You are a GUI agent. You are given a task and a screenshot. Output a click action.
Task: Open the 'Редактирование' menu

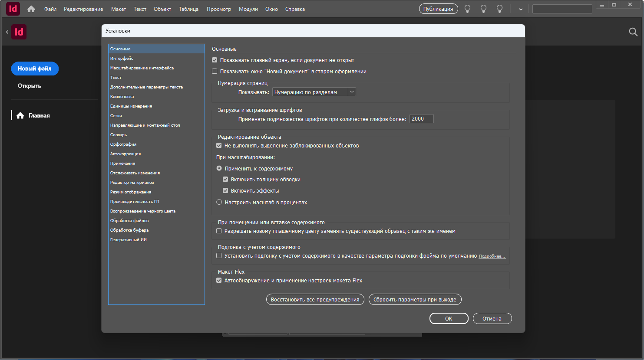pyautogui.click(x=83, y=9)
